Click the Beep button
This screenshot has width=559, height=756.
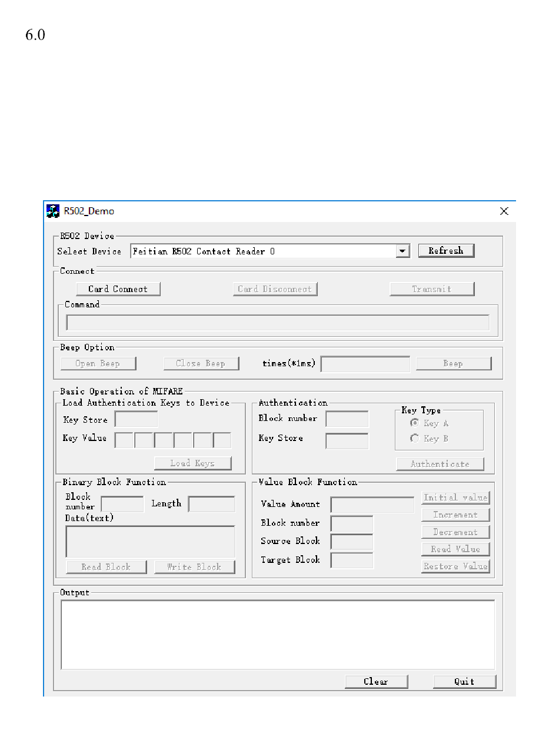tap(453, 363)
